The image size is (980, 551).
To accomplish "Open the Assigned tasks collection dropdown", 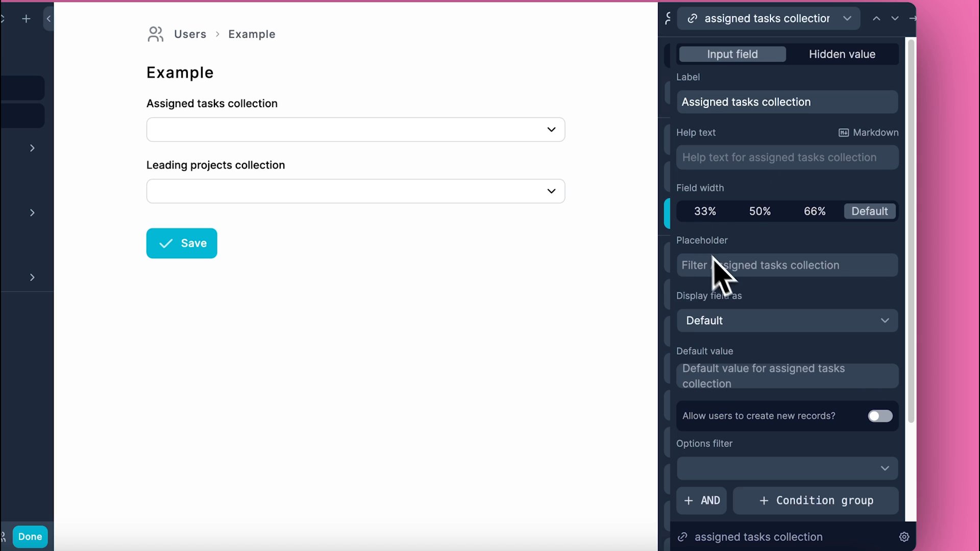I will click(355, 130).
